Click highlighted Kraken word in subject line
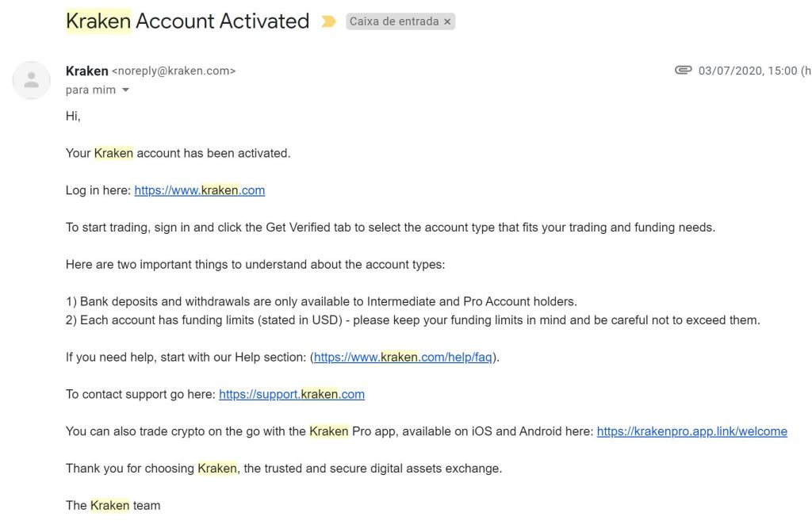Image resolution: width=812 pixels, height=532 pixels. pyautogui.click(x=98, y=21)
